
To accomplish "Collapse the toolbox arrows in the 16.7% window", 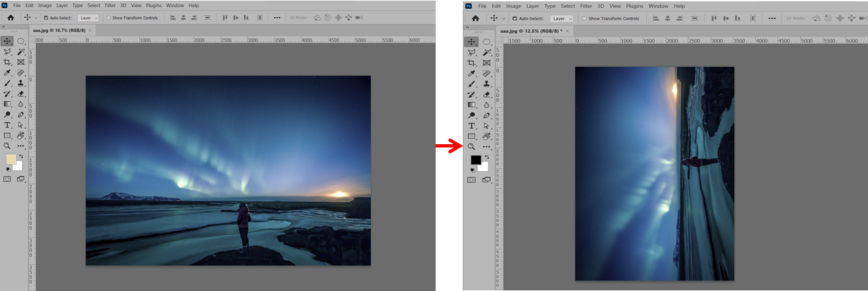I will [x=3, y=26].
